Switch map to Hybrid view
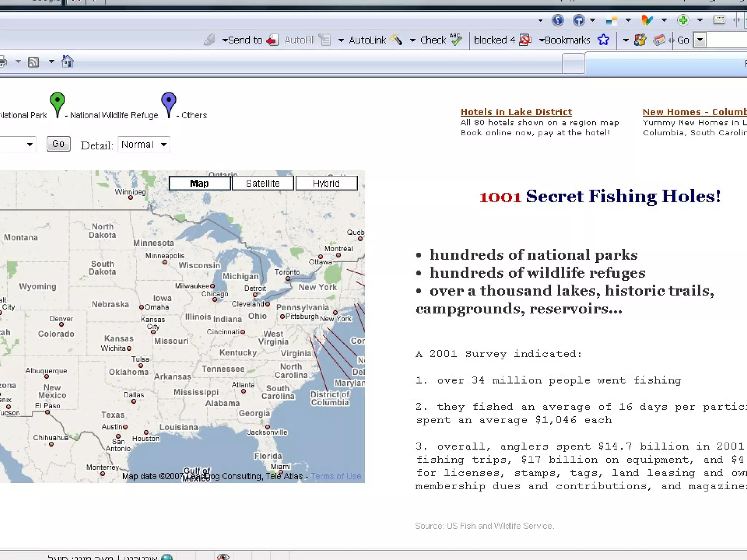The height and width of the screenshot is (560, 747). tap(326, 183)
